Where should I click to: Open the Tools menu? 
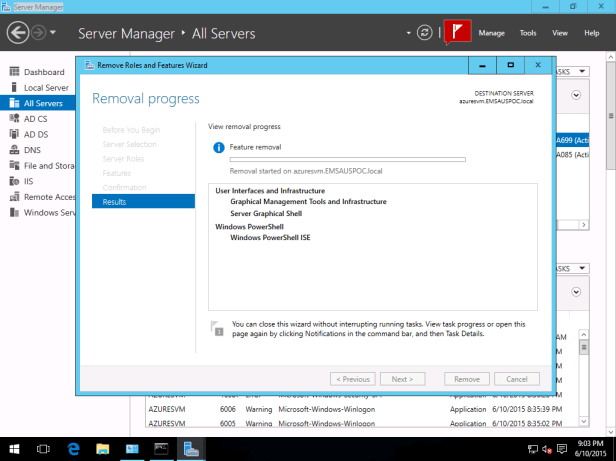click(x=528, y=33)
